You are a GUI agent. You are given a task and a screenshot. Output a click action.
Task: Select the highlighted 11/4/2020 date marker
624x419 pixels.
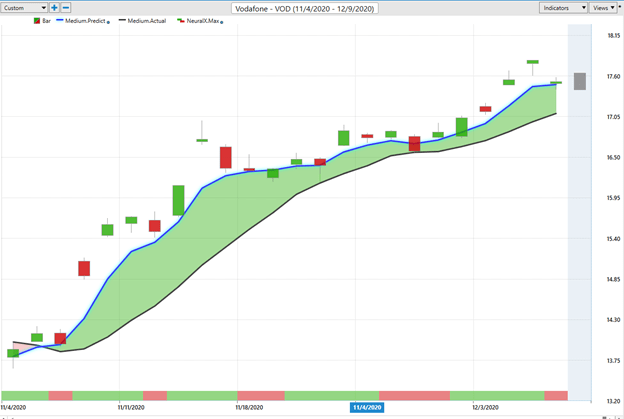coord(365,407)
